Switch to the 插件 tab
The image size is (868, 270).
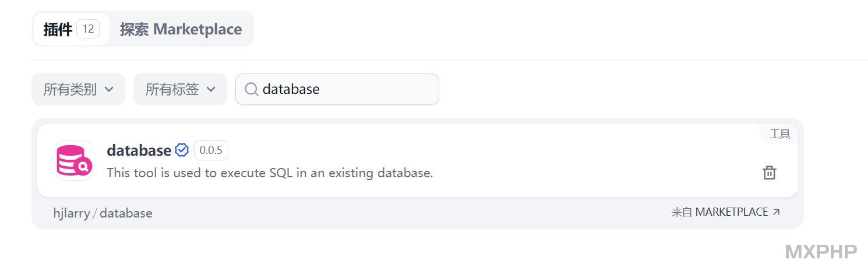(71, 29)
